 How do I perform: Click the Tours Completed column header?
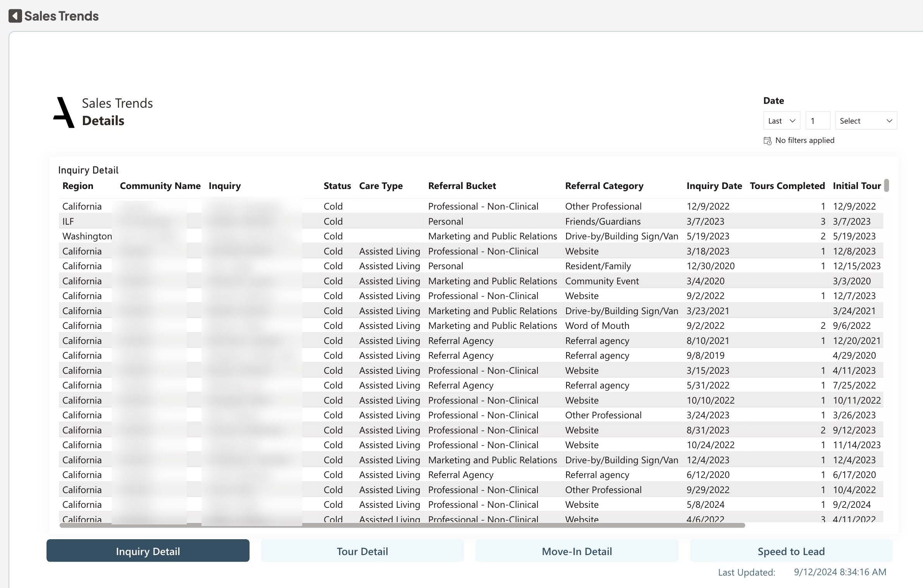(x=787, y=186)
